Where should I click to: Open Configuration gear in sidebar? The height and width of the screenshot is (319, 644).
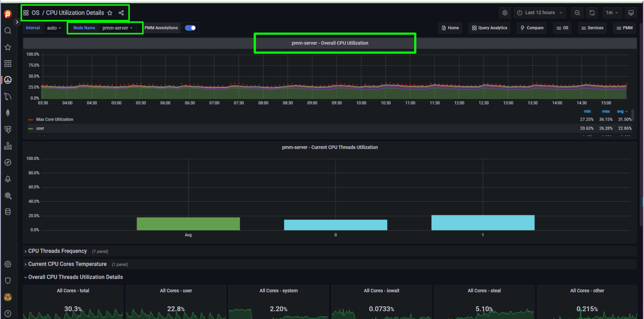(x=8, y=264)
